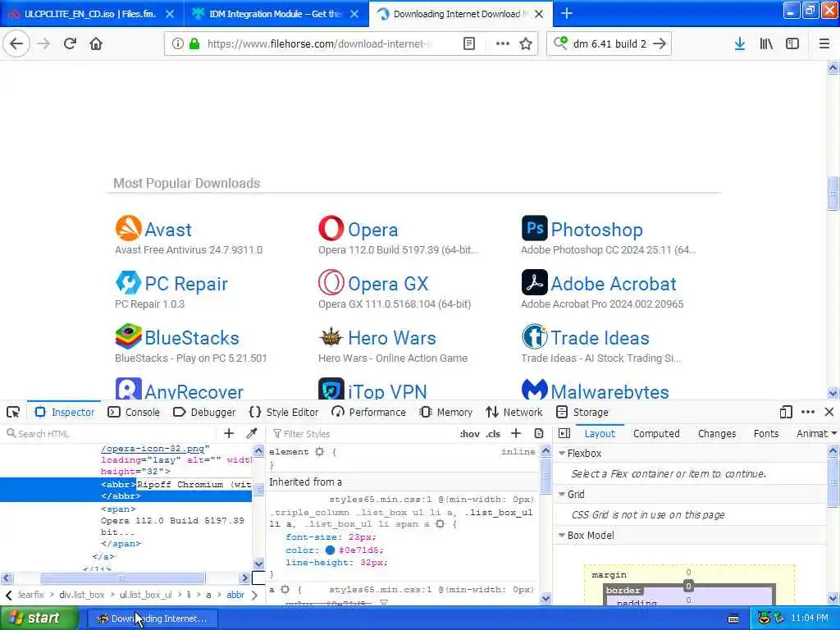Collapse the Box Model section
The height and width of the screenshot is (630, 840).
click(562, 535)
